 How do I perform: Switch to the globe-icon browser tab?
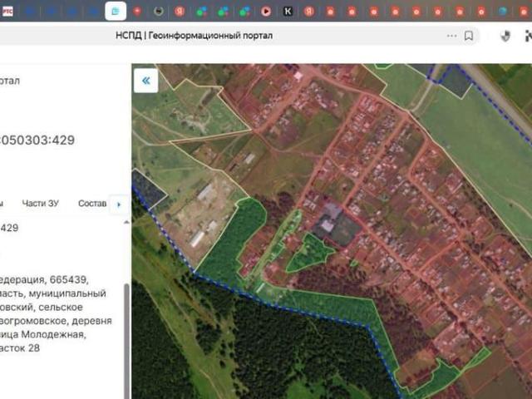coord(502,11)
